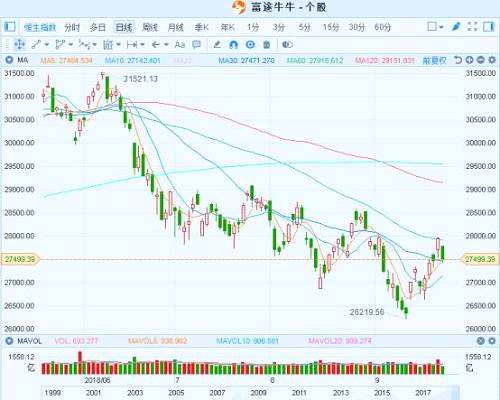The image size is (500, 400).
Task: Click the blue paintbrush drawing icon
Action: coord(456,27)
